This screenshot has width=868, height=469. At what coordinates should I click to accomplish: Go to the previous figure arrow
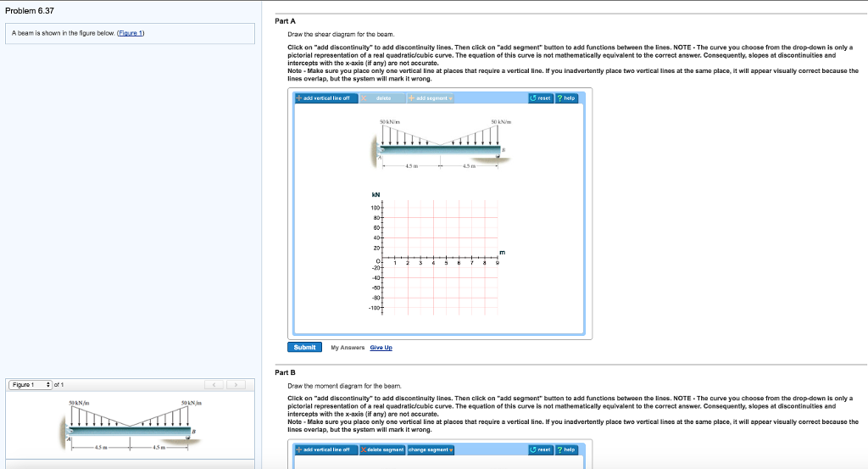tap(214, 385)
